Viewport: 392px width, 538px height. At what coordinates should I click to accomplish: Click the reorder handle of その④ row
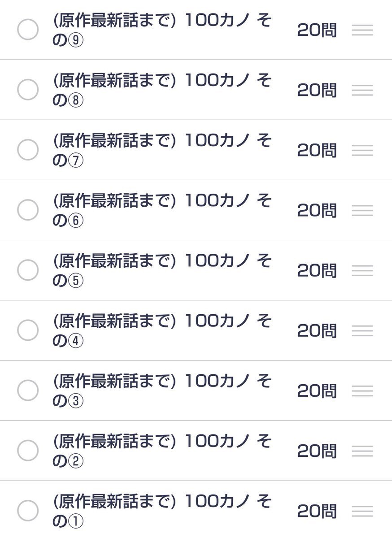coord(362,330)
